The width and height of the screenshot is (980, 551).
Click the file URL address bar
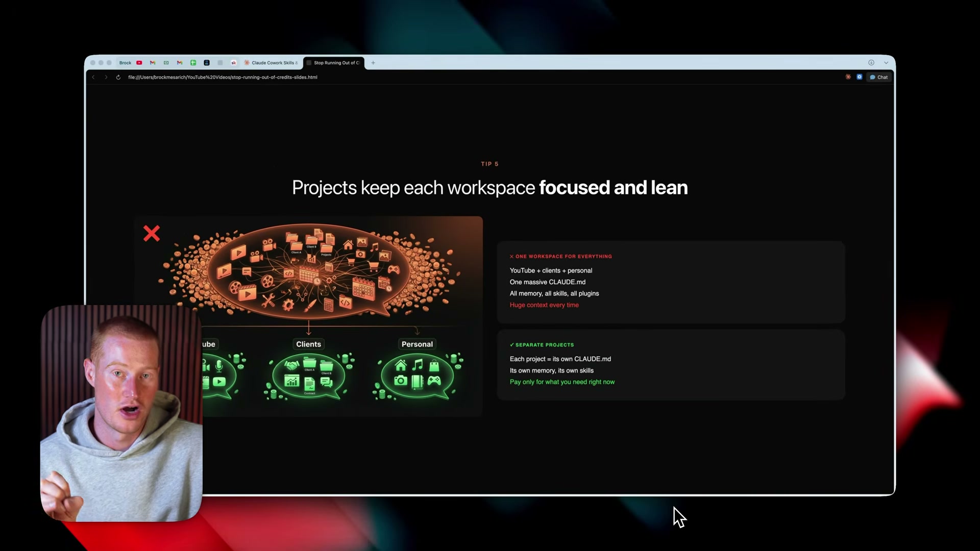[223, 77]
